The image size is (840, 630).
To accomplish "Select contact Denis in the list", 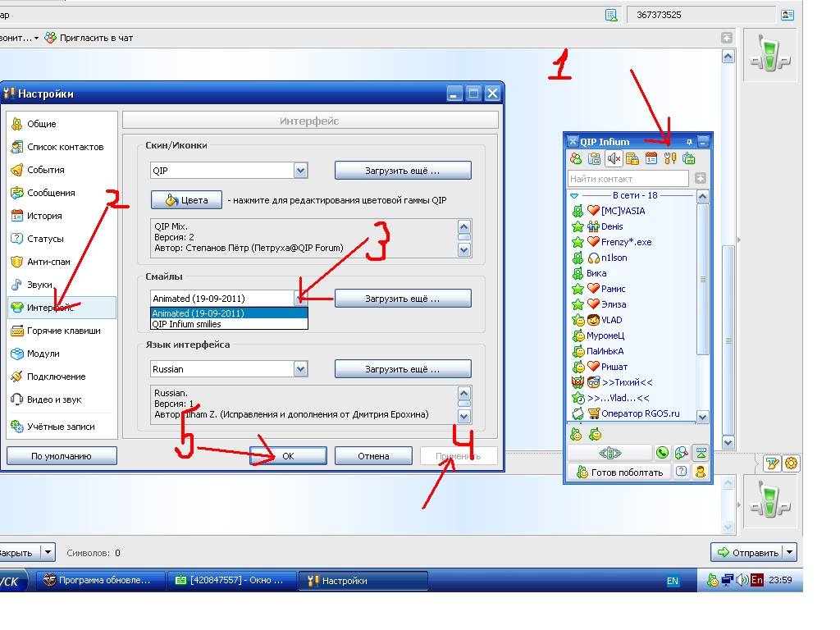I will [612, 226].
